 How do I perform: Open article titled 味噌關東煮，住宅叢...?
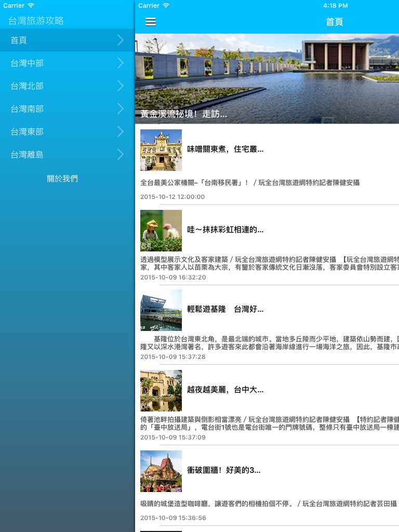click(x=225, y=149)
